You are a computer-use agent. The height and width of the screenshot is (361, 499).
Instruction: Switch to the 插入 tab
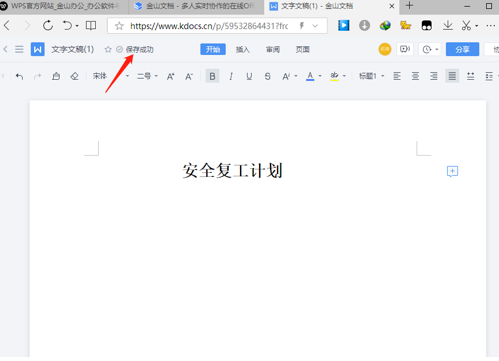coord(243,50)
